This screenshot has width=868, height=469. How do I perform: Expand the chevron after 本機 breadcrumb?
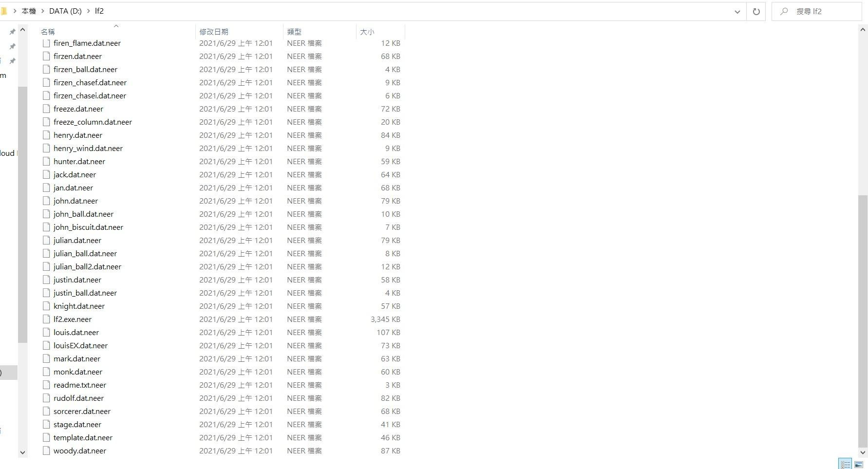42,11
